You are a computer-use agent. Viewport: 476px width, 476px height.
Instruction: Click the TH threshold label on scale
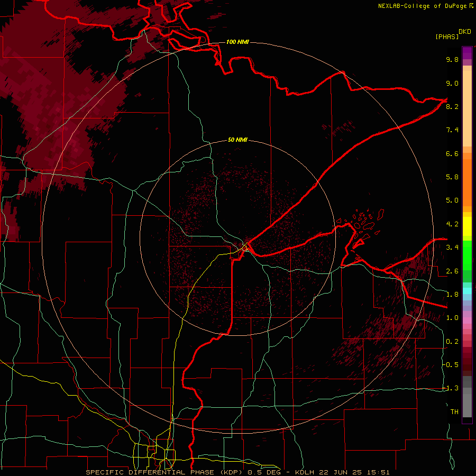coord(454,412)
